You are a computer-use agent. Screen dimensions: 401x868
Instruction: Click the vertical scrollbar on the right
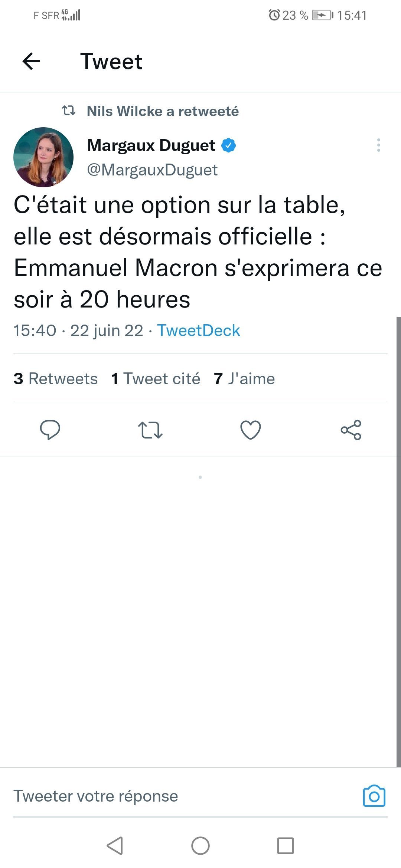point(398,542)
